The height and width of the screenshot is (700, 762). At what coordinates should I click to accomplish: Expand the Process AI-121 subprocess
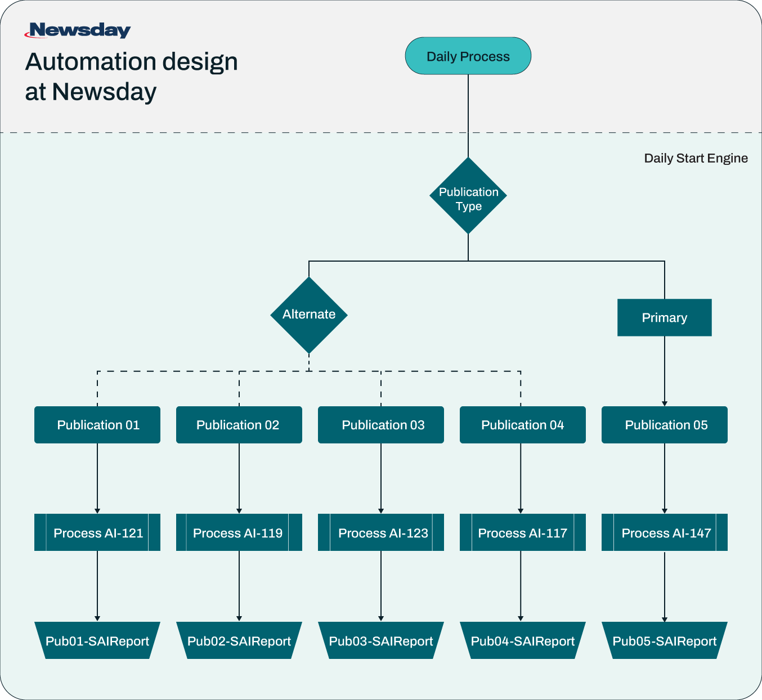[x=97, y=532]
